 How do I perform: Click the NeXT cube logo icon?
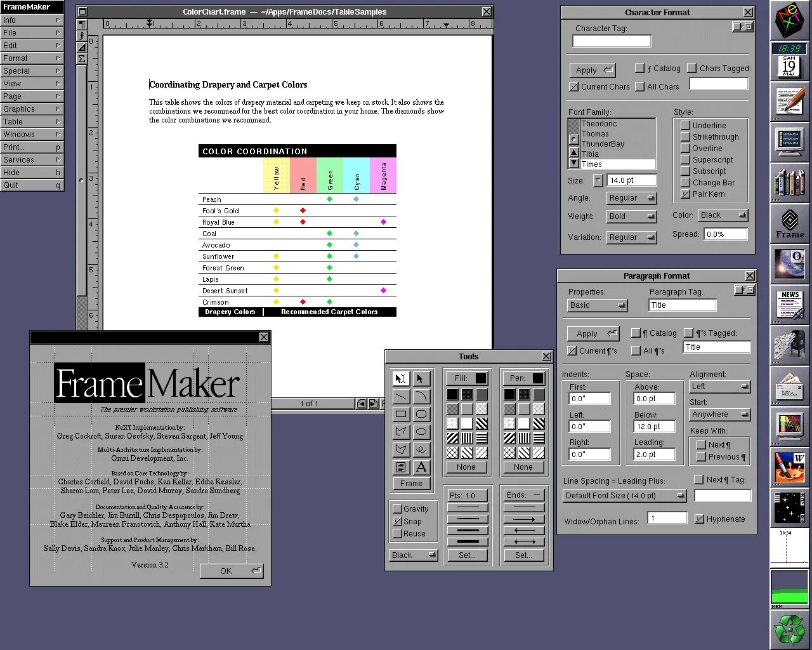790,20
